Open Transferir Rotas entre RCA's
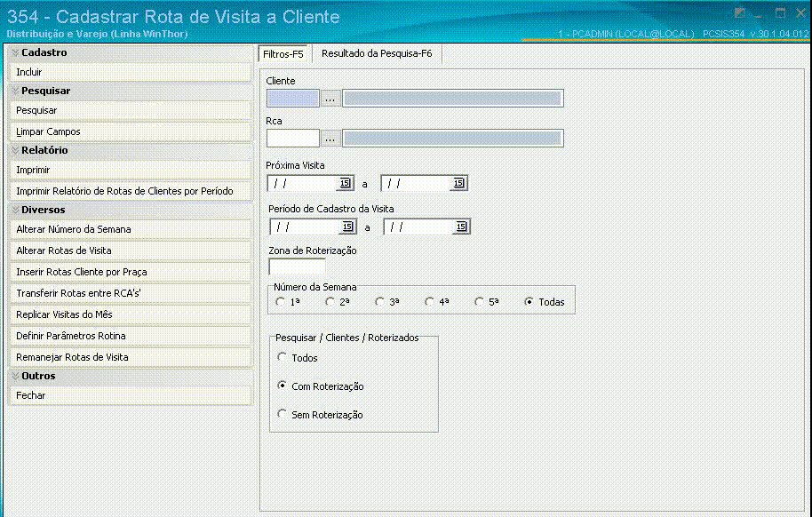The width and height of the screenshot is (812, 517). 131,294
